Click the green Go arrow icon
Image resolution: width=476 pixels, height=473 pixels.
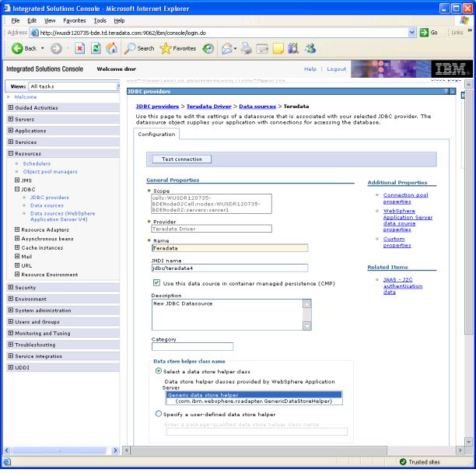pyautogui.click(x=424, y=33)
